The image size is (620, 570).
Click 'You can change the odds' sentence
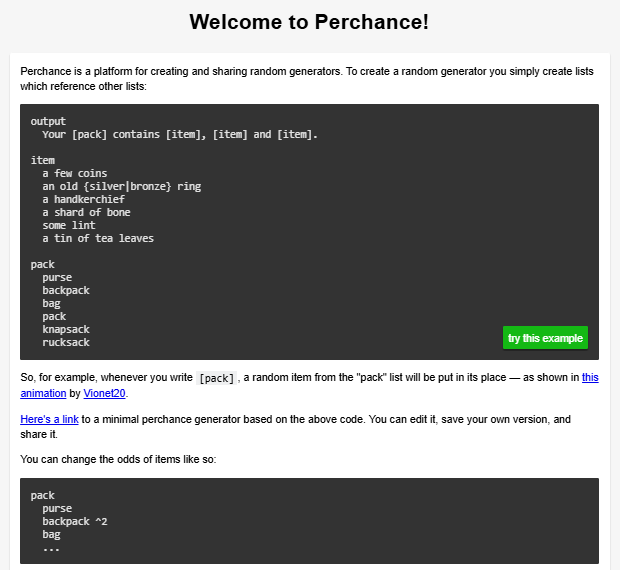[118, 459]
